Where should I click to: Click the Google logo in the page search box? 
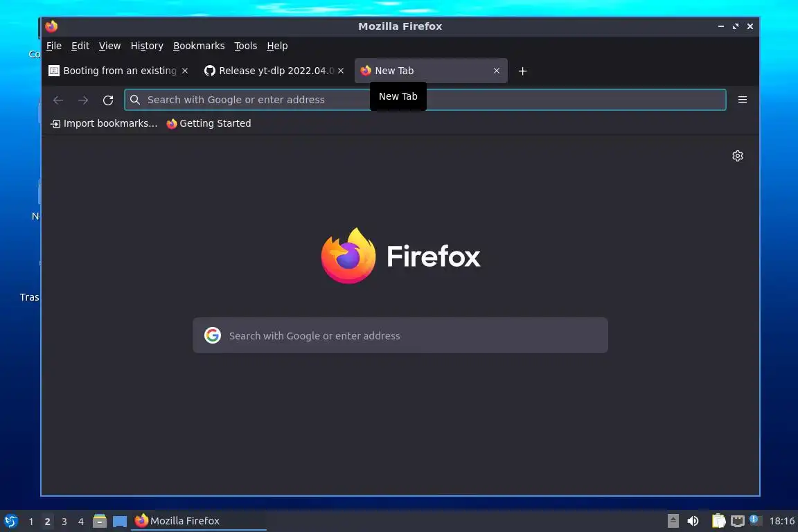(213, 335)
